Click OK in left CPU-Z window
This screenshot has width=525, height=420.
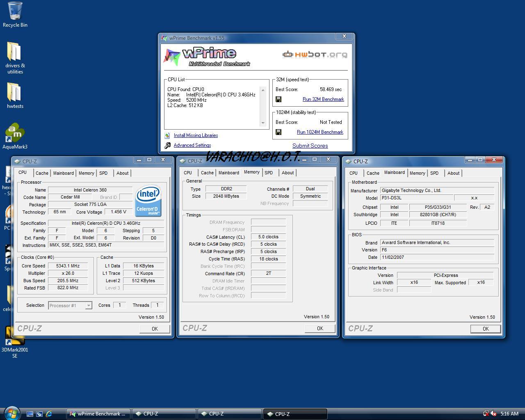[155, 329]
